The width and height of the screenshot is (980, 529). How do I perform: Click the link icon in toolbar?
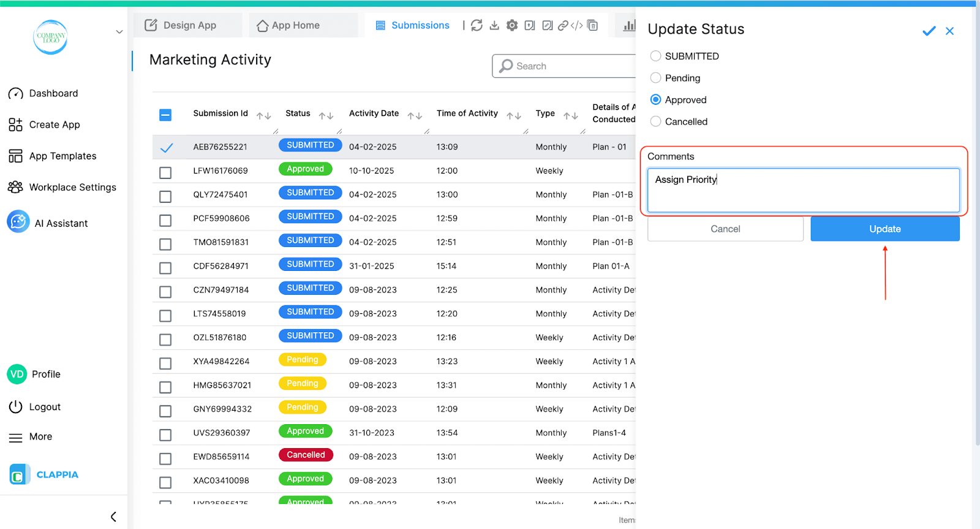pyautogui.click(x=563, y=25)
